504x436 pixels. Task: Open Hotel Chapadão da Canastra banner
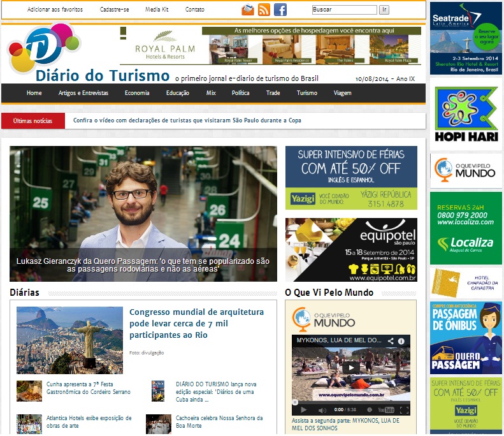click(x=466, y=283)
